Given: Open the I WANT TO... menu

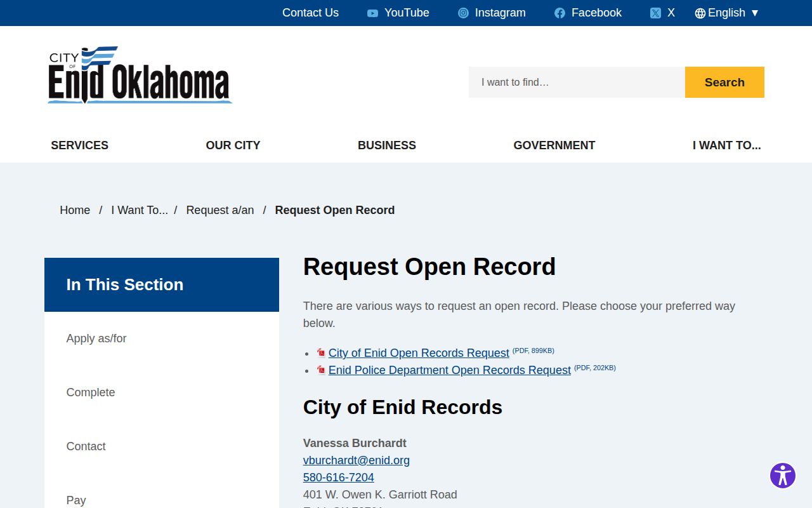Looking at the screenshot, I should [727, 145].
